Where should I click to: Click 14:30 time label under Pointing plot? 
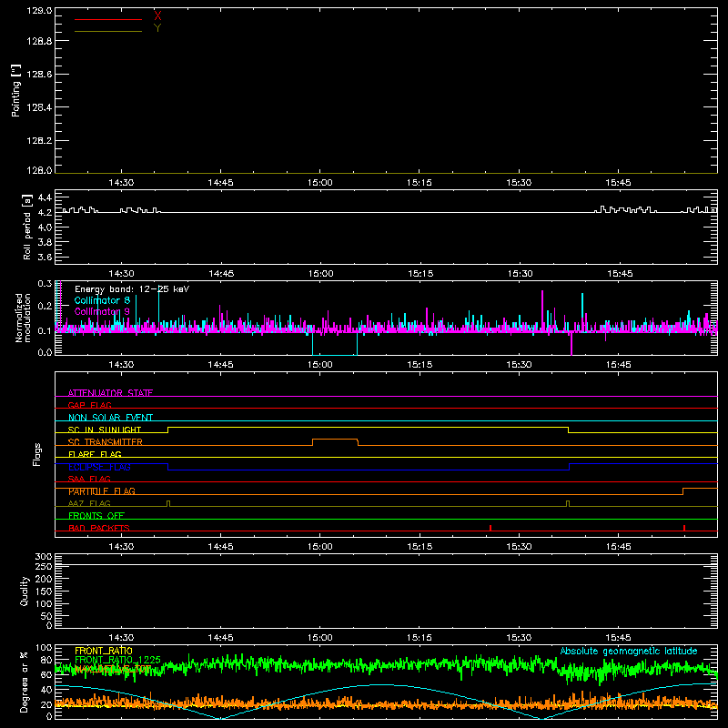[121, 183]
